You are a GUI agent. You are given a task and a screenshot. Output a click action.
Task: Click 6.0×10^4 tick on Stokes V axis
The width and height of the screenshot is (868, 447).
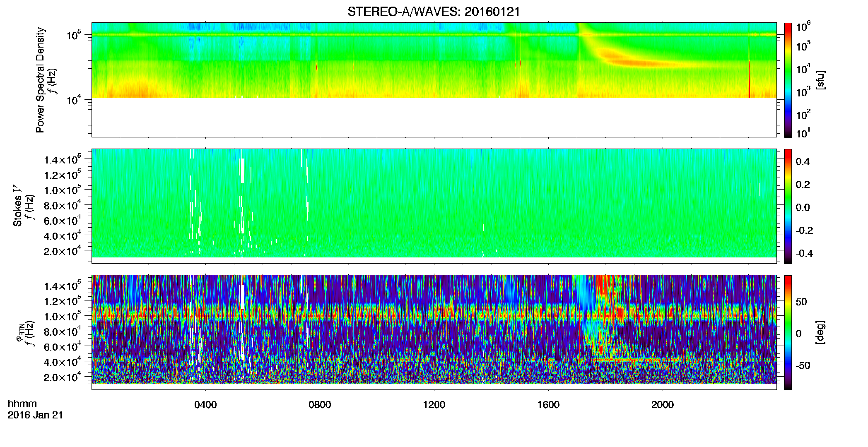(x=63, y=220)
